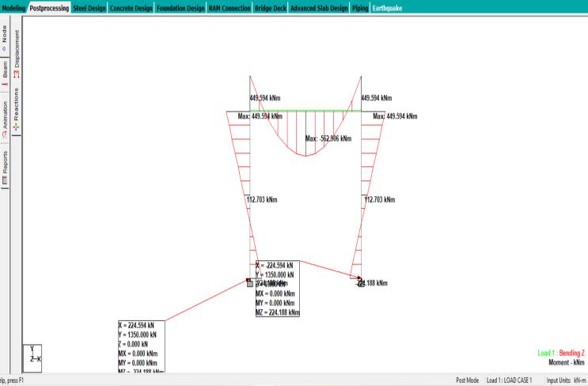The width and height of the screenshot is (588, 386).
Task: Go to Foundation Design tab
Action: [180, 8]
